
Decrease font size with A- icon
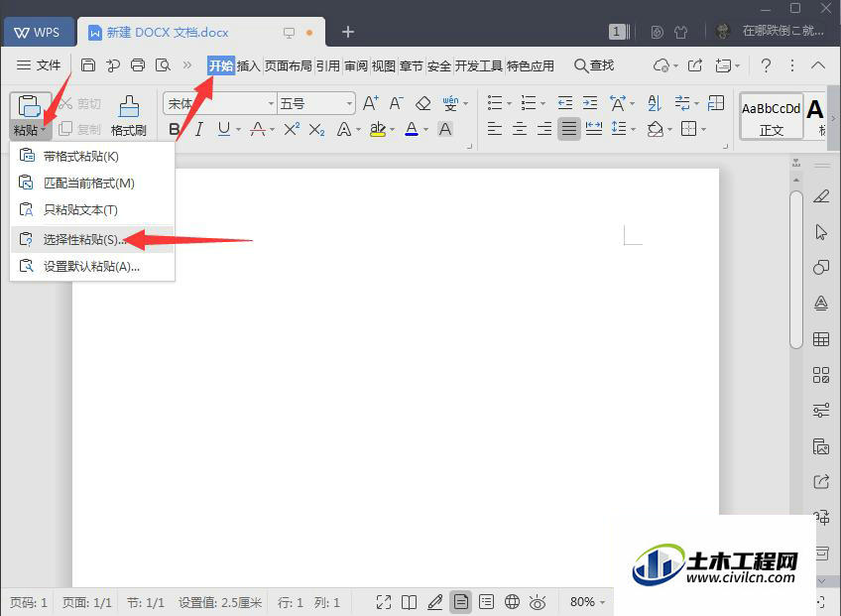click(396, 102)
